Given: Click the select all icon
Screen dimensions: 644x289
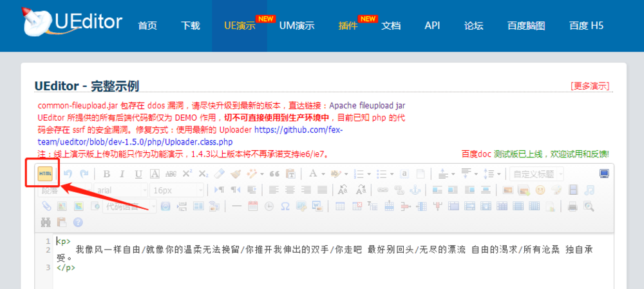Looking at the screenshot, I should coord(404,174).
